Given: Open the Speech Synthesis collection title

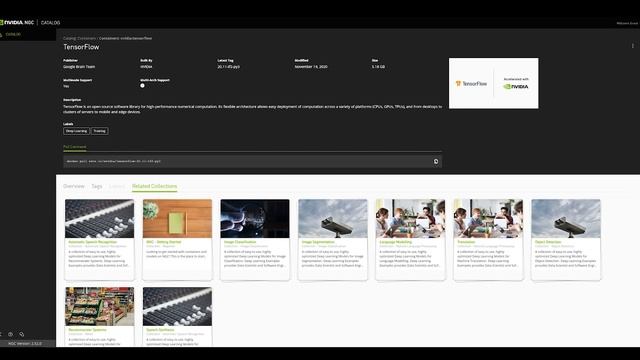Looking at the screenshot, I should click(160, 329).
